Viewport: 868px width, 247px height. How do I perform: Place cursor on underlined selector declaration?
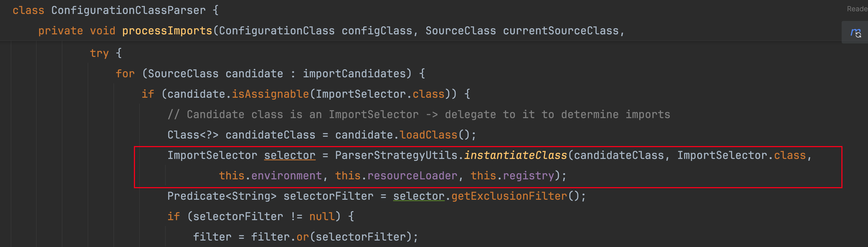pyautogui.click(x=290, y=155)
